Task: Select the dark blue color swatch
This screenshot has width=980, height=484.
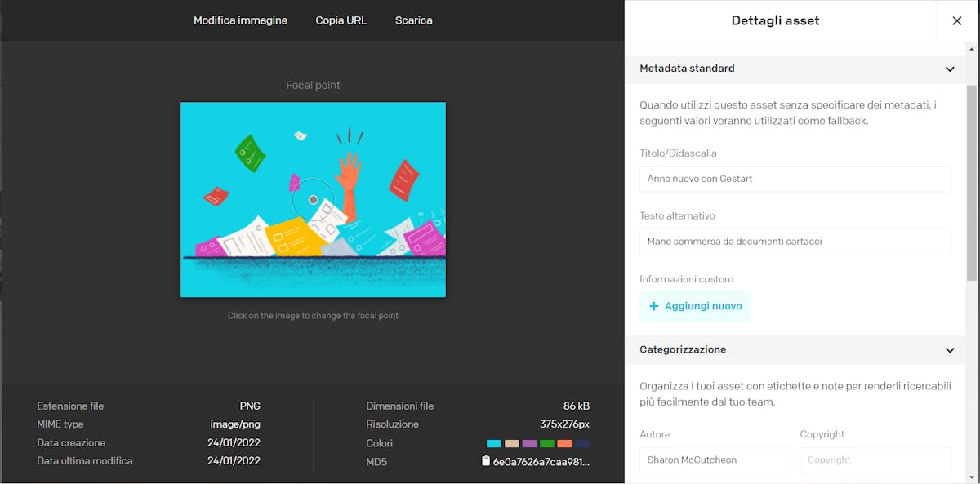Action: (582, 444)
